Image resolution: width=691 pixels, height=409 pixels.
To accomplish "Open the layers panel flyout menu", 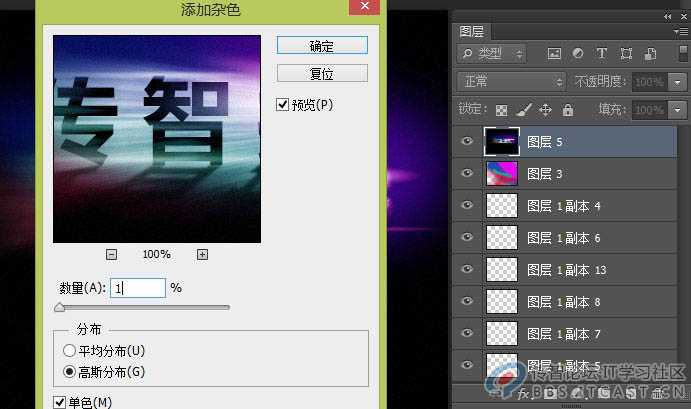I will (x=679, y=31).
